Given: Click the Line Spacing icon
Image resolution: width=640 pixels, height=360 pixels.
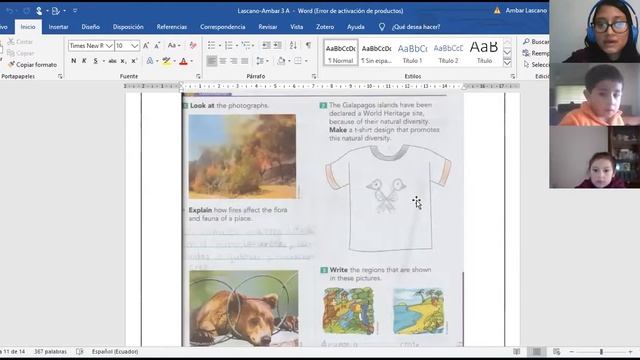Looking at the screenshot, I should pyautogui.click(x=260, y=61).
